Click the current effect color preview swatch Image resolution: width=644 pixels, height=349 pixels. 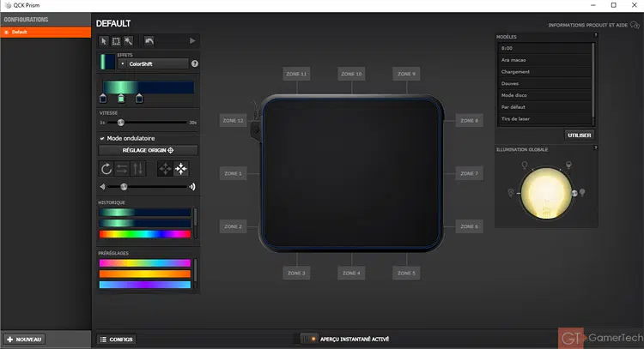pyautogui.click(x=107, y=62)
